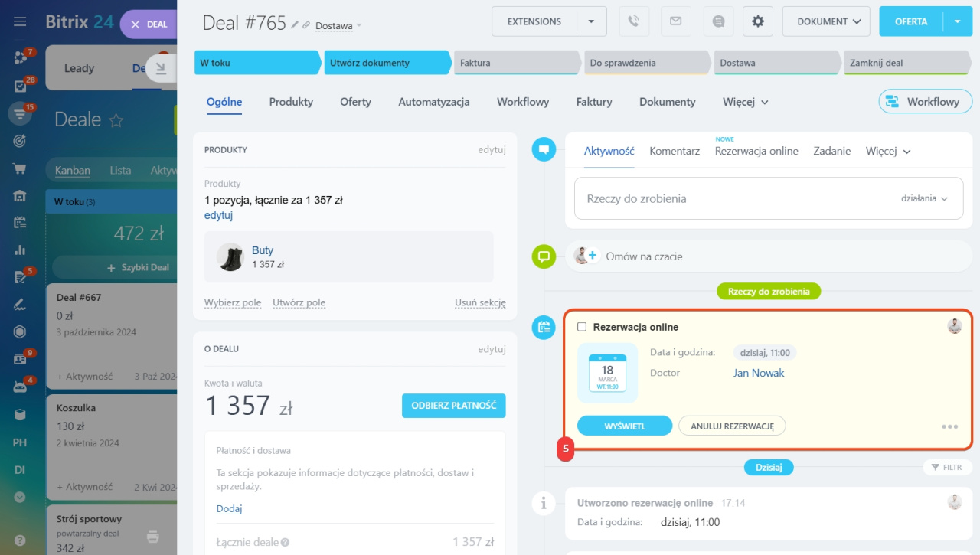Screen dimensions: 980x555
Task: Open the Więcej dropdown in deal tabs
Action: [x=745, y=102]
